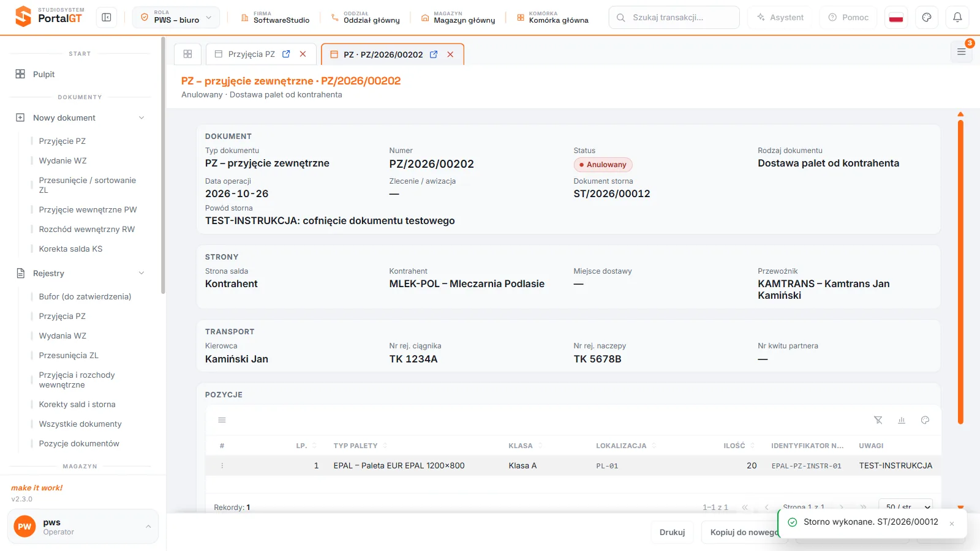Click the PortalGT logo

coord(50,17)
